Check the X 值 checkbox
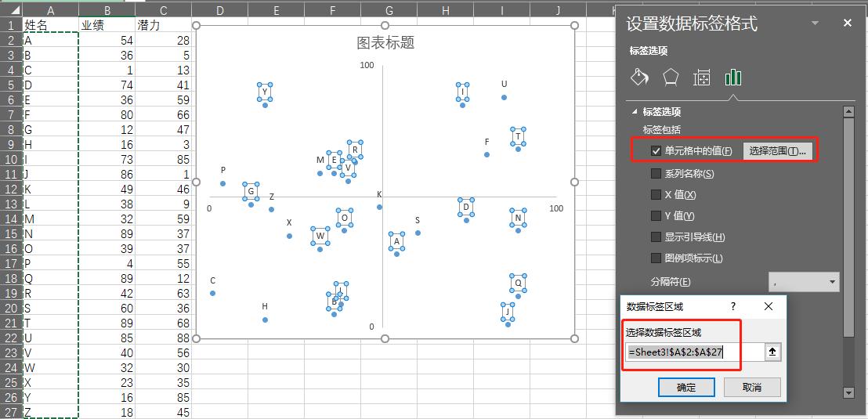The height and width of the screenshot is (419, 868). [x=656, y=194]
